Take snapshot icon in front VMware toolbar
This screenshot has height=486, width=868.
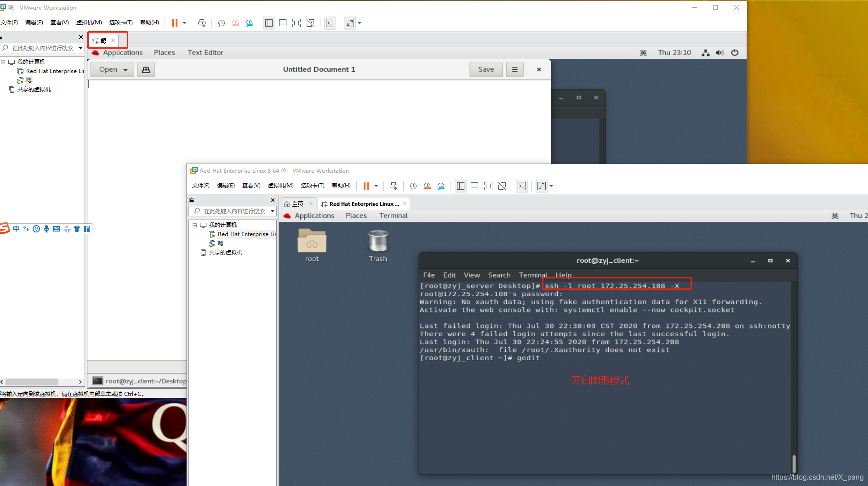point(413,186)
